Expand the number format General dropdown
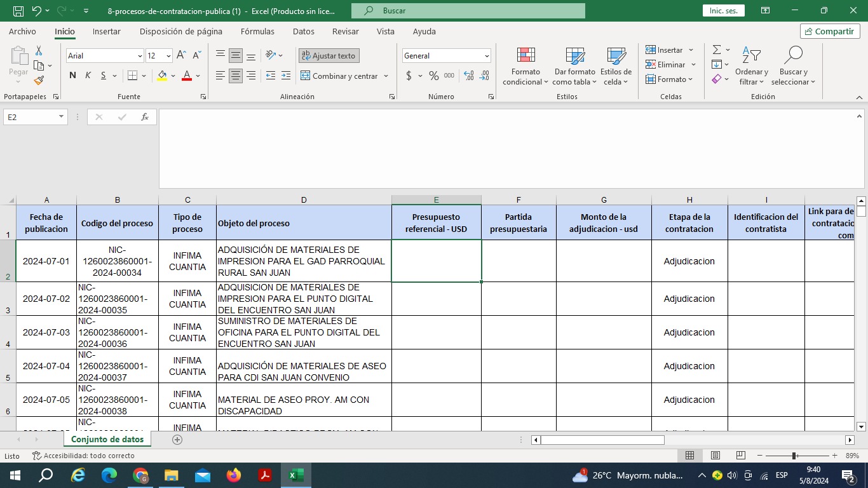 point(487,56)
